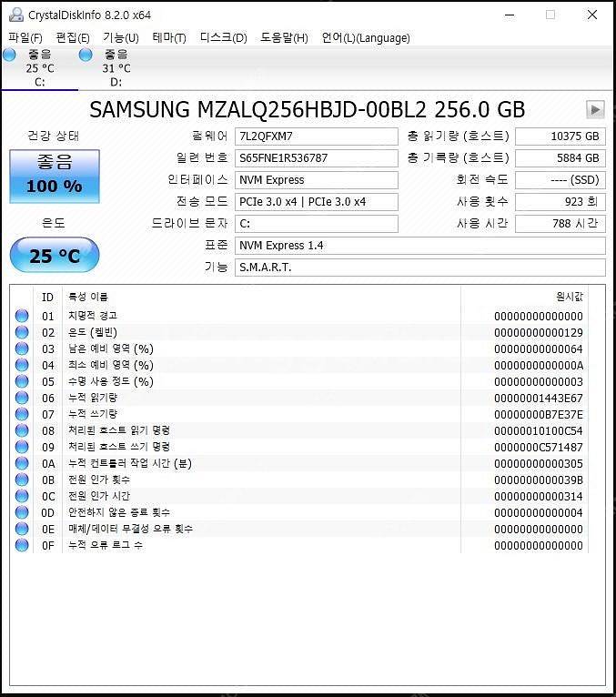The height and width of the screenshot is (697, 616).
Task: Select the 치명적 경고 attribute name
Action: [93, 316]
